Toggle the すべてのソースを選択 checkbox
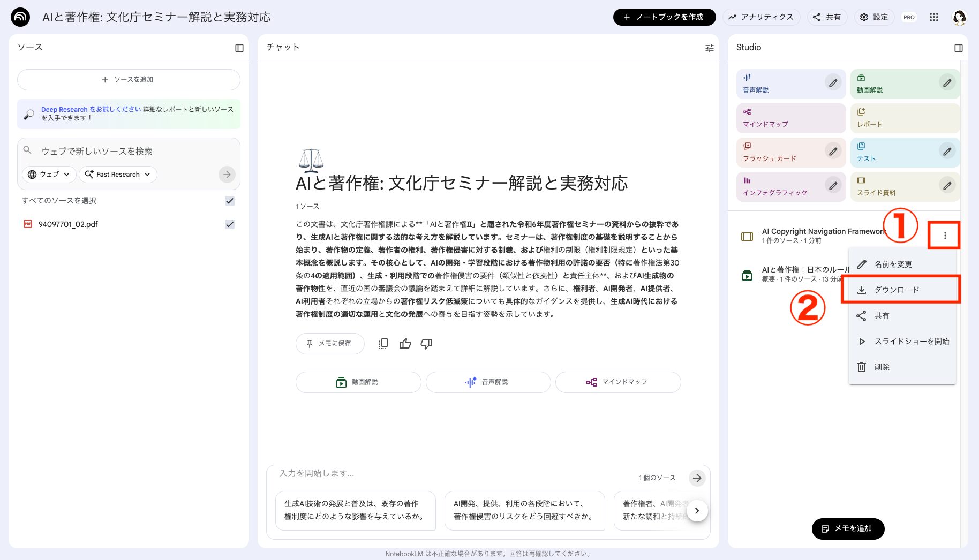The height and width of the screenshot is (560, 979). tap(230, 201)
